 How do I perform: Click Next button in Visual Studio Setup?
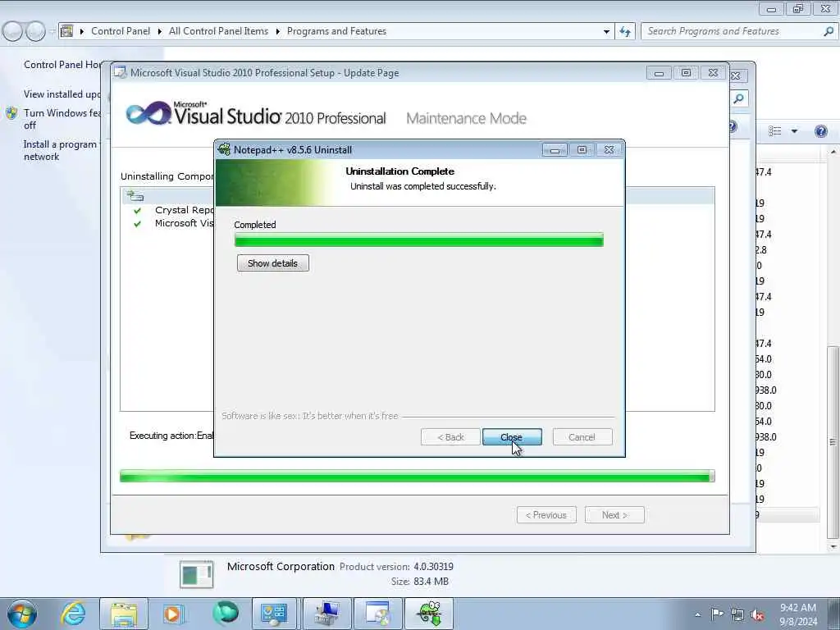[x=614, y=515]
